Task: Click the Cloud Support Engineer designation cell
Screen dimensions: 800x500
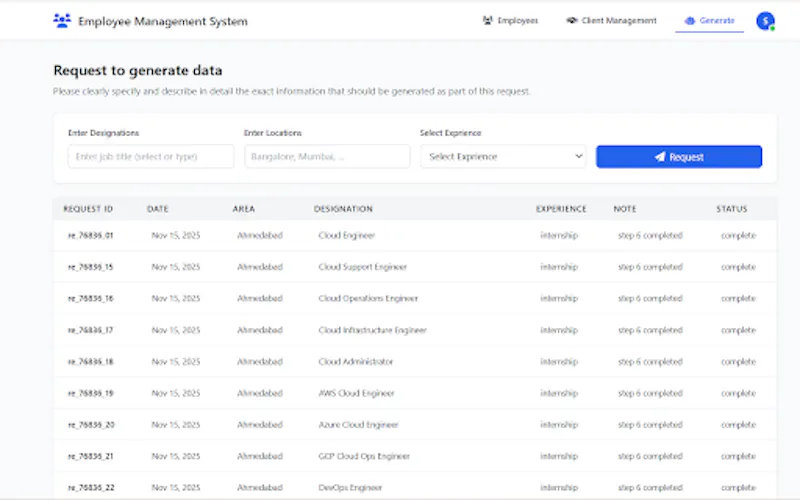Action: click(x=363, y=267)
